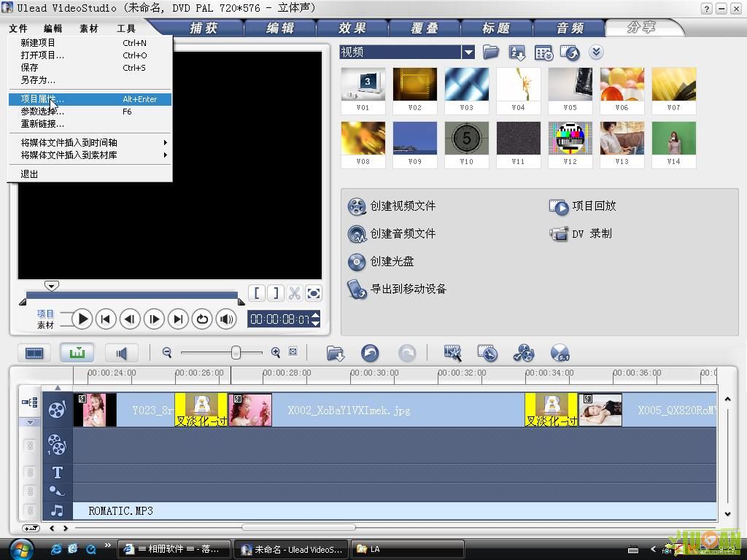747x560 pixels.
Task: Choose 打开项目... in the File menu
Action: point(90,55)
